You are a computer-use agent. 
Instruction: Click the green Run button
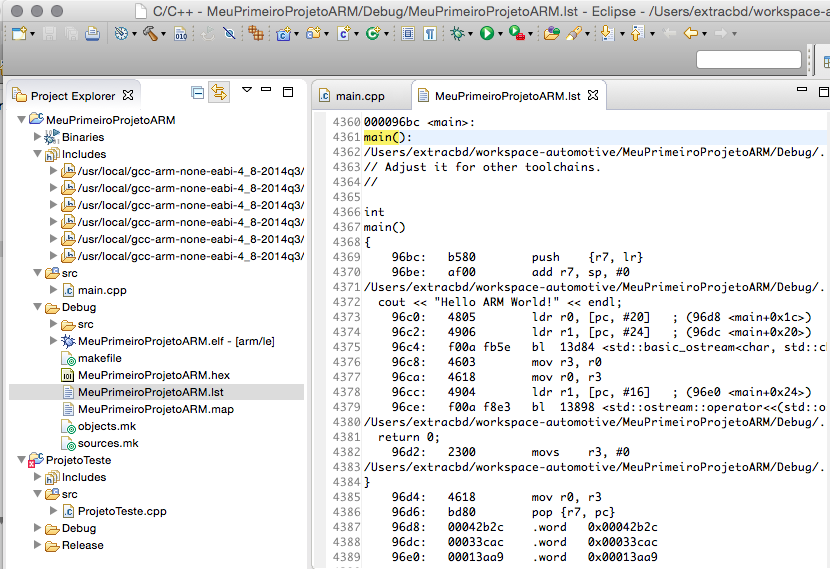tap(486, 34)
